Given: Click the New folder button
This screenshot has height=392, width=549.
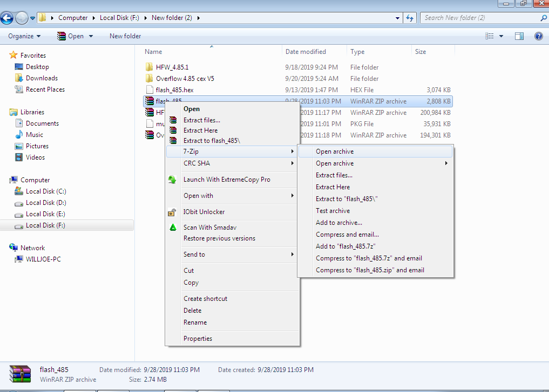Looking at the screenshot, I should (125, 36).
